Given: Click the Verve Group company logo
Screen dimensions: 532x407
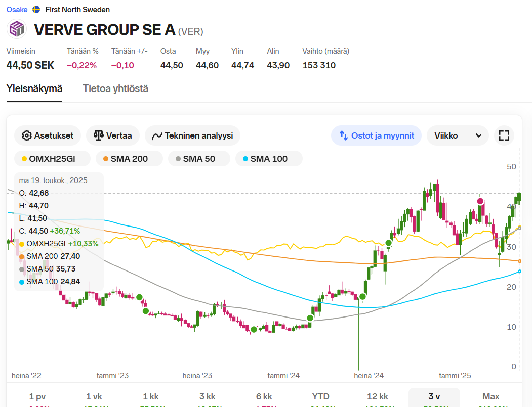Looking at the screenshot, I should [17, 29].
